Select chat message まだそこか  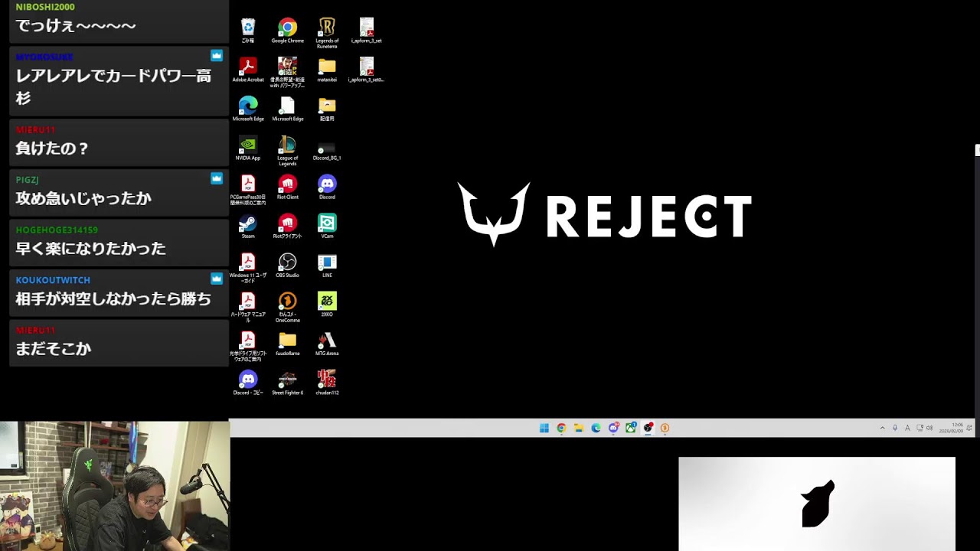(53, 348)
